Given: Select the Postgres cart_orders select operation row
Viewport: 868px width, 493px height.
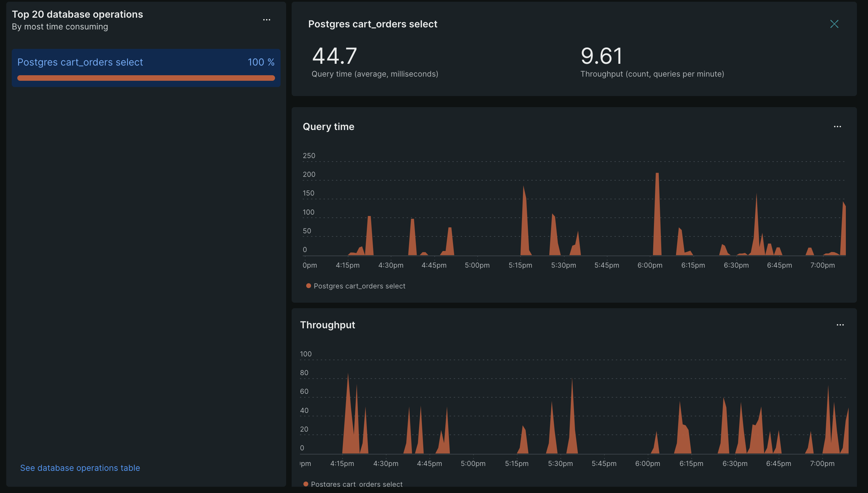Looking at the screenshot, I should (146, 68).
